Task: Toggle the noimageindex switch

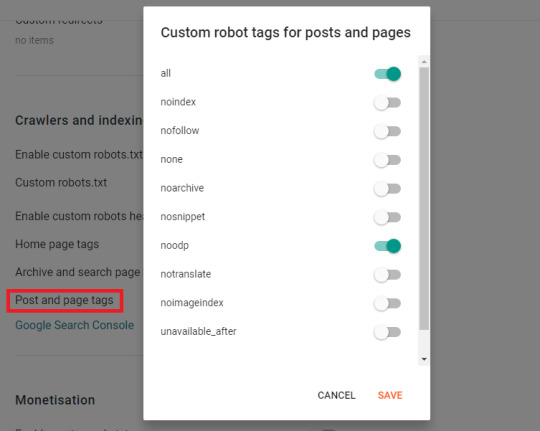Action: click(x=387, y=304)
